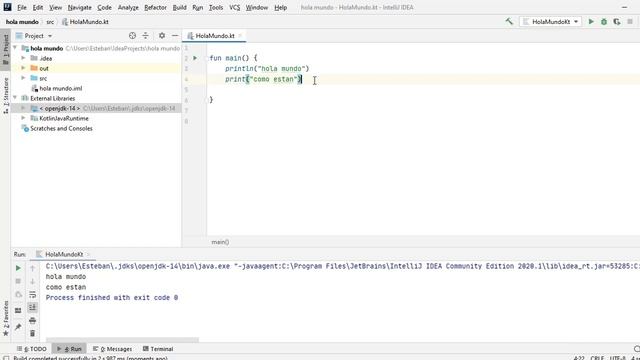Rerun the program in the Run panel
640x360 pixels.
click(18, 268)
